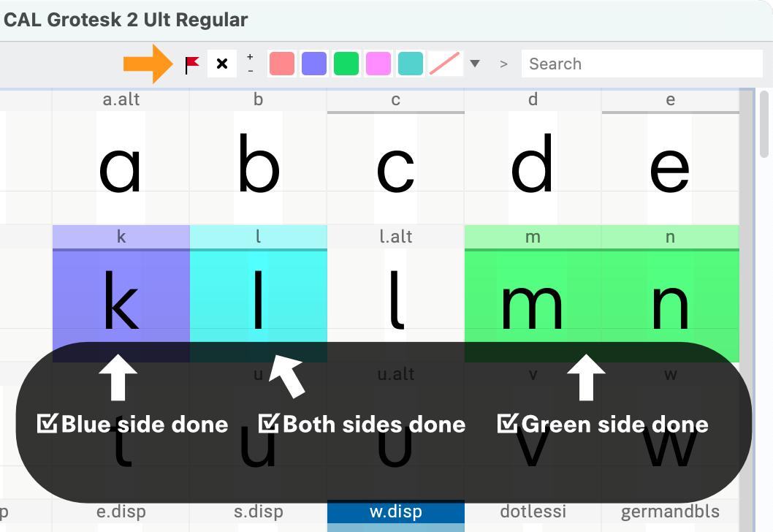The width and height of the screenshot is (773, 532).
Task: Expand the toolbar with the > chevron
Action: pos(503,64)
